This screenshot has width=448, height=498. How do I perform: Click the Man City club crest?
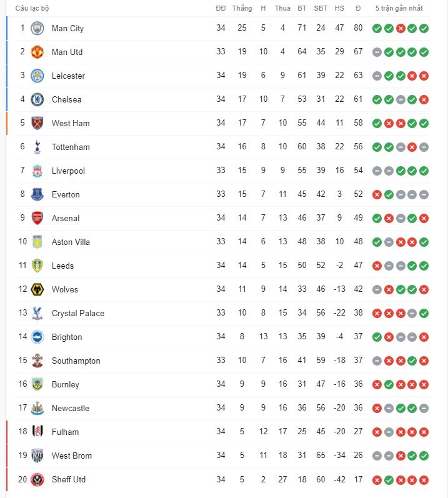(37, 28)
